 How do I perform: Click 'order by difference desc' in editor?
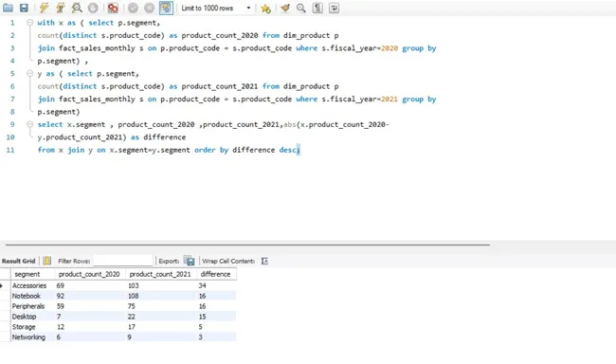coord(246,150)
